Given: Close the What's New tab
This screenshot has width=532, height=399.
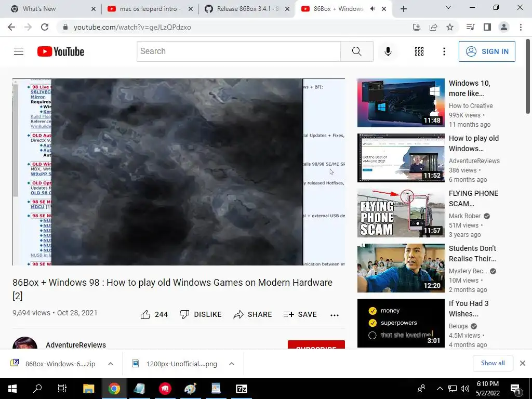Looking at the screenshot, I should point(94,9).
